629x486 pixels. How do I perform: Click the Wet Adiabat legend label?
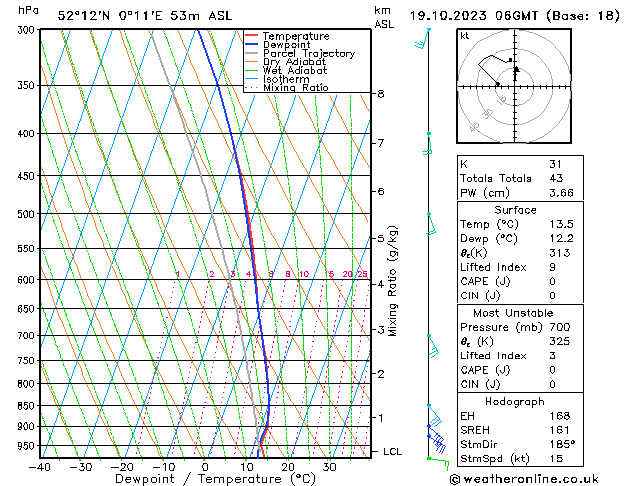[295, 70]
